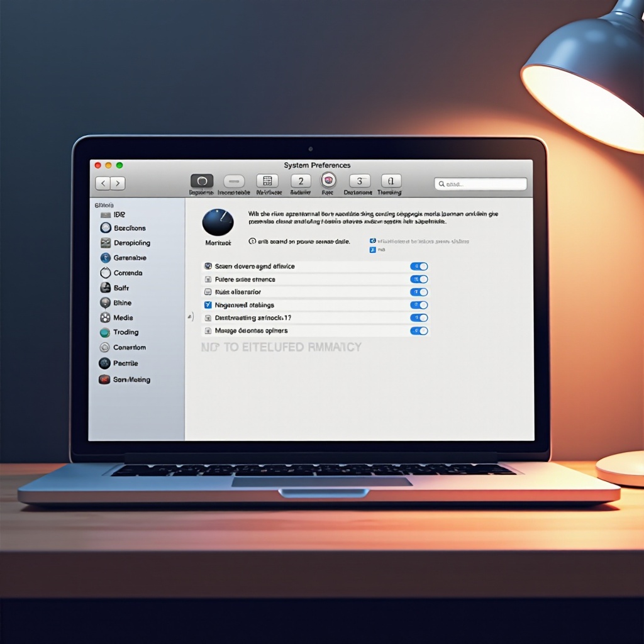Click the sidebar header text above IDE
The image size is (644, 644).
[x=104, y=205]
